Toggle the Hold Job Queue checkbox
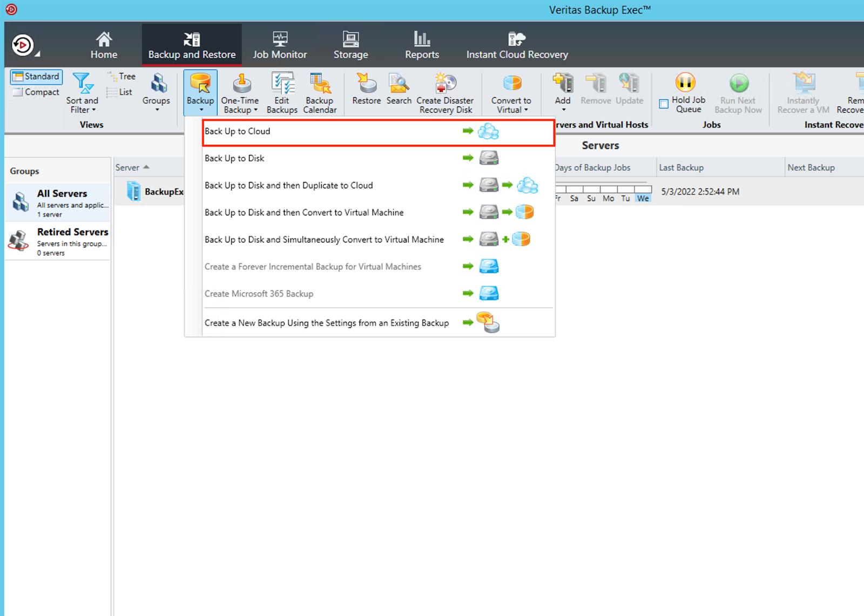 pos(664,104)
